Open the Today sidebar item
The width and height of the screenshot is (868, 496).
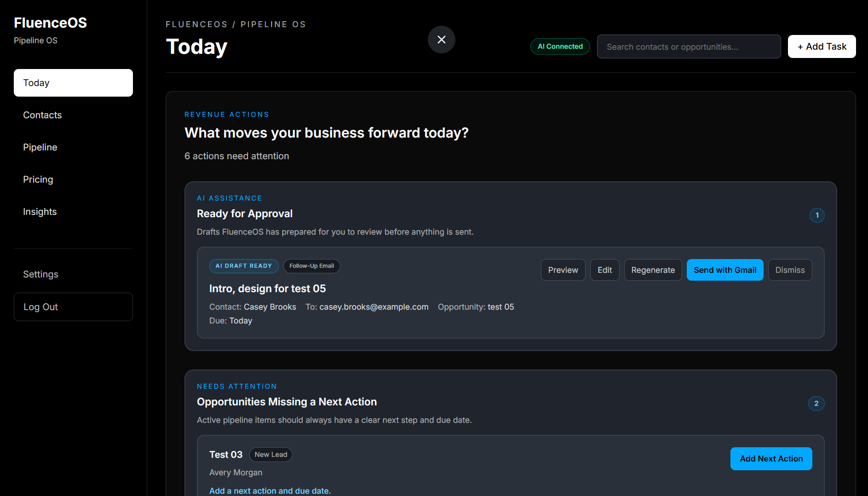(x=73, y=83)
